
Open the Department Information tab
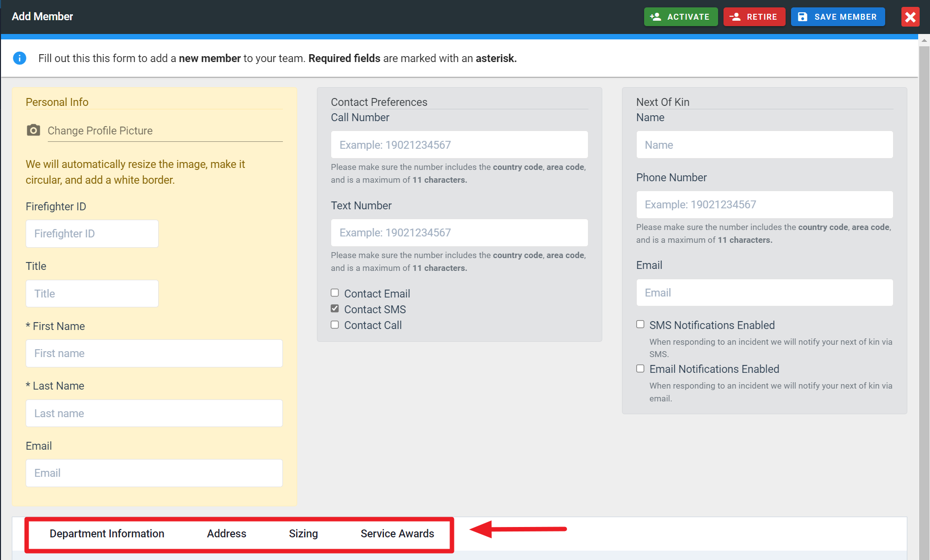[x=107, y=534]
